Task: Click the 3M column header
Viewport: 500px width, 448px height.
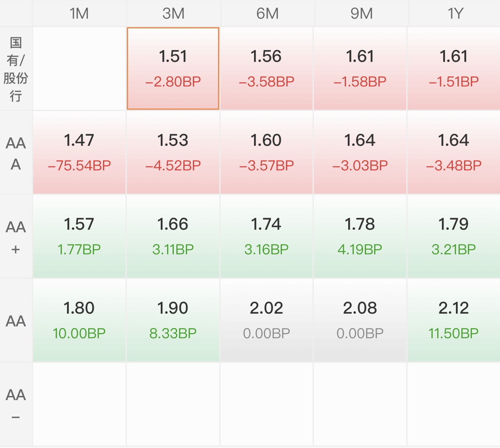Action: pos(173,14)
